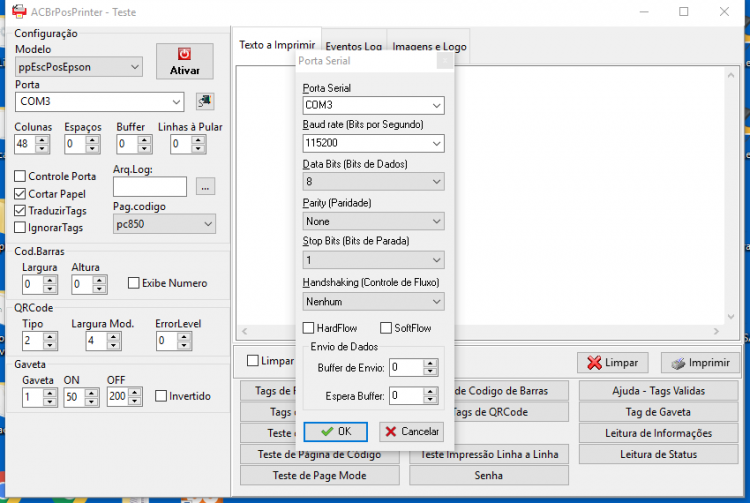Viewport: 750px width, 503px height.
Task: Toggle the Limpar checkbox below text area
Action: [x=253, y=361]
